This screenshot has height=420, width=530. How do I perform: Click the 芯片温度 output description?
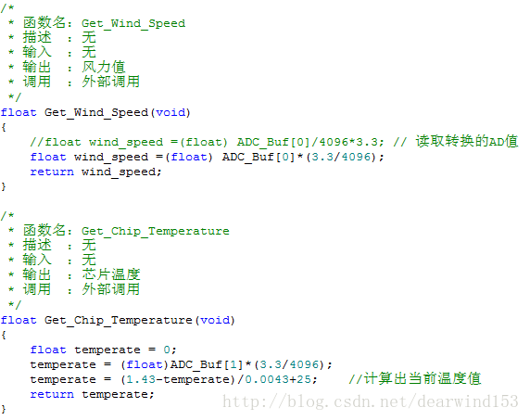(x=111, y=274)
